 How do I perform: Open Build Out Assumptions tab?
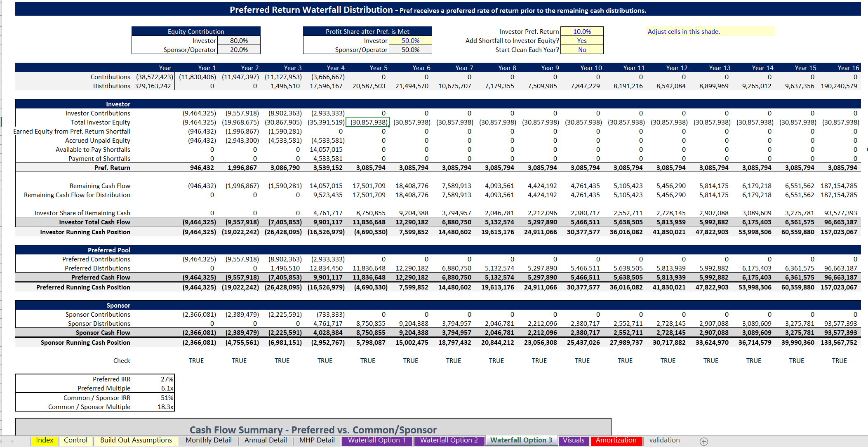point(136,440)
